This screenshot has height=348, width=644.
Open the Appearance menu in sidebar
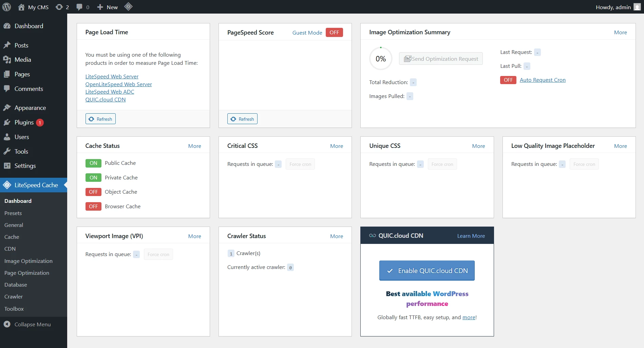(30, 108)
